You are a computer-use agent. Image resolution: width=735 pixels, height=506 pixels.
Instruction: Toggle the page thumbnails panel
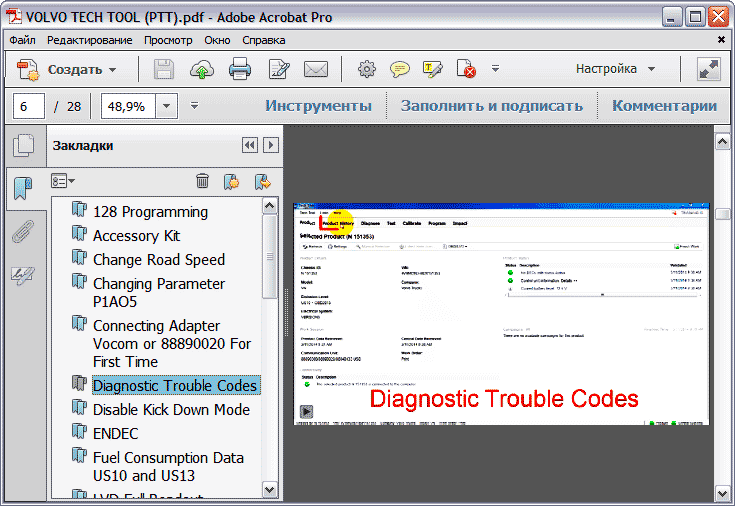coord(22,146)
